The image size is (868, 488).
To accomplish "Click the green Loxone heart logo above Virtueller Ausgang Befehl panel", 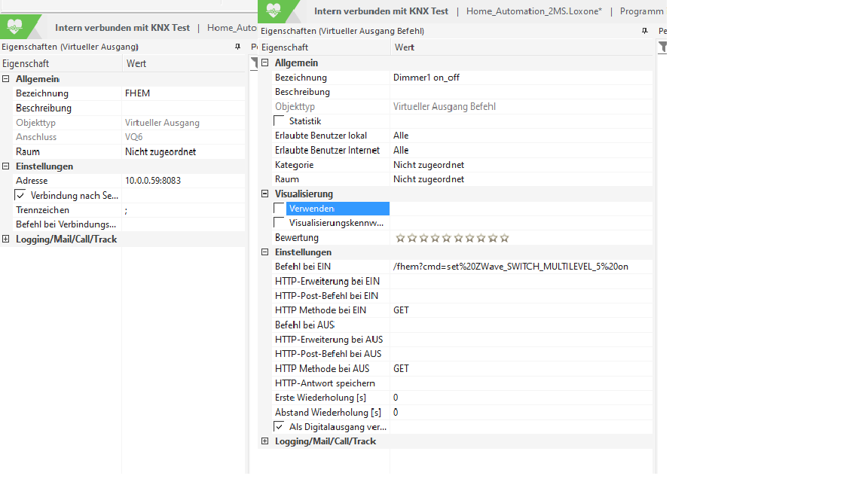I will point(272,11).
